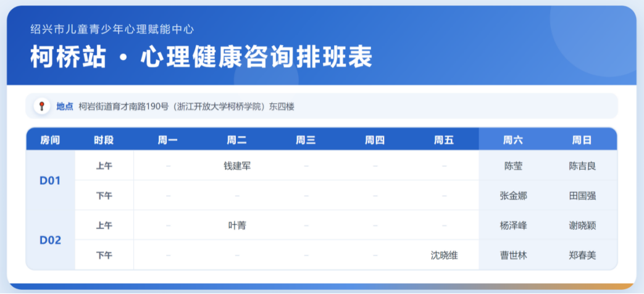Click the 地点 label
This screenshot has width=644, height=294.
(x=64, y=107)
